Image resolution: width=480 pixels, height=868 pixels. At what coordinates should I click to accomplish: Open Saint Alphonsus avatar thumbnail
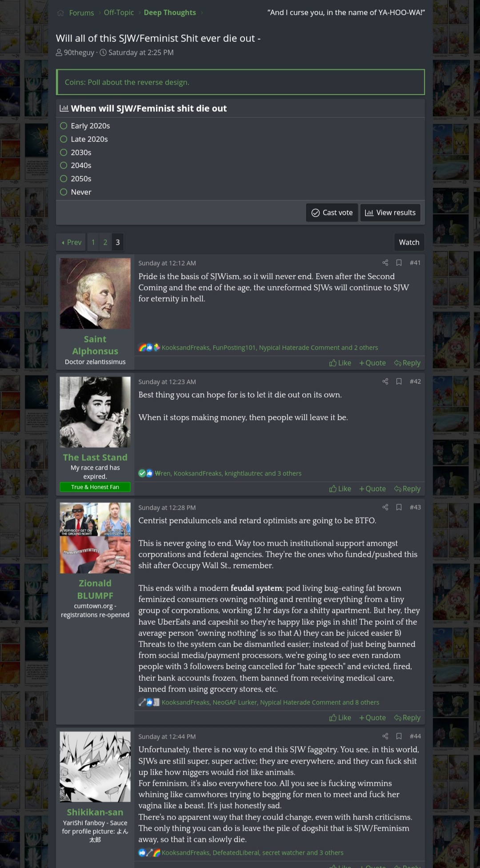pyautogui.click(x=95, y=293)
